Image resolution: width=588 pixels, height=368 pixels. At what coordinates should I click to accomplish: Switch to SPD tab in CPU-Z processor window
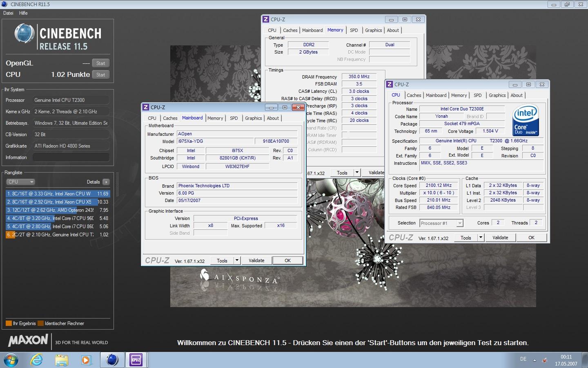tap(478, 95)
